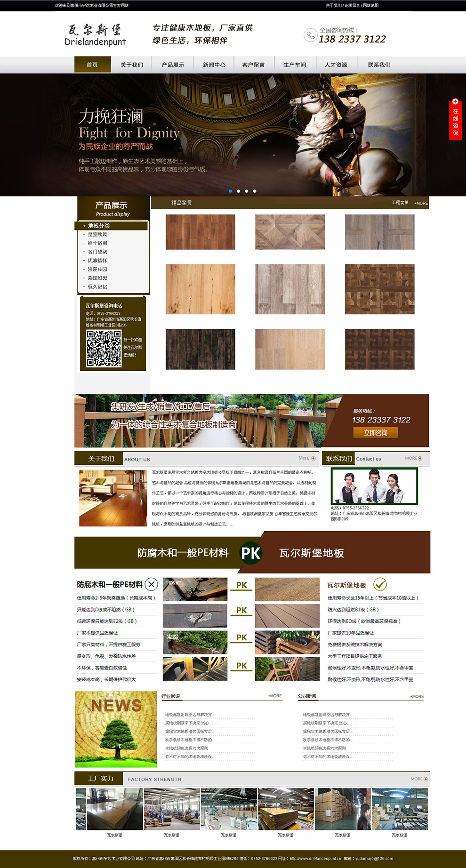Viewport: 466px width, 868px height.
Task: Jump to the fourth banner slide dot
Action: tap(255, 191)
